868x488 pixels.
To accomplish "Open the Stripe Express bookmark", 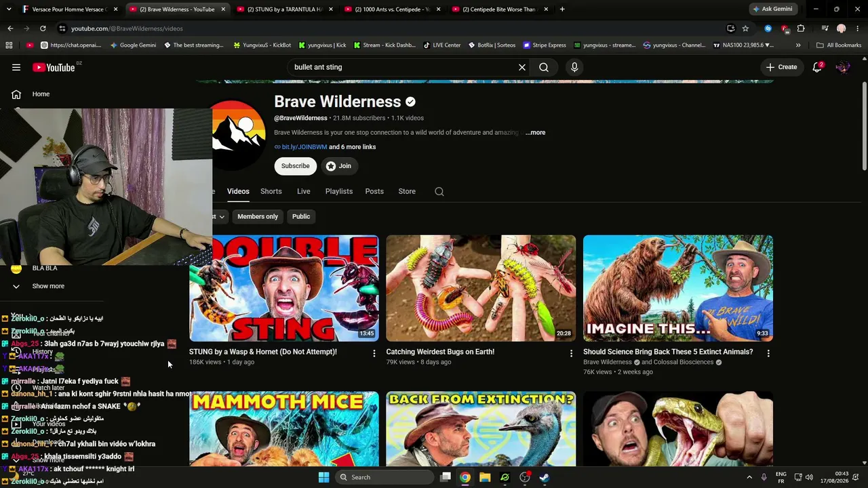I will click(x=545, y=45).
